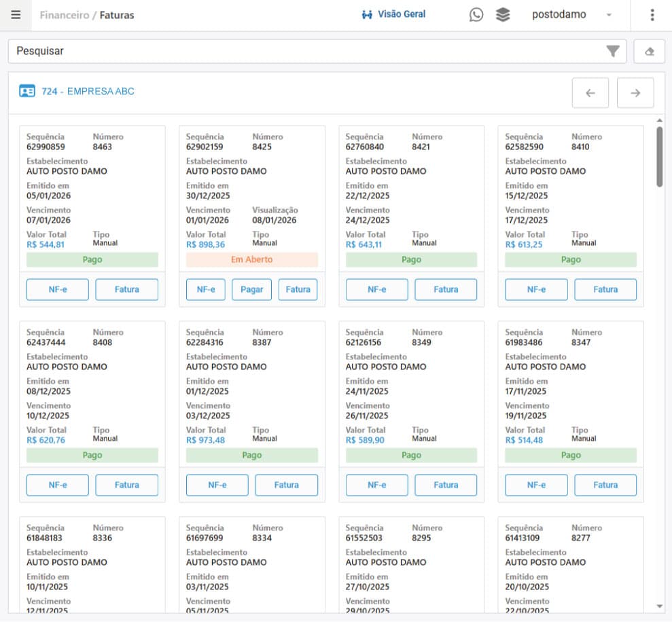Open filters using the funnel icon
This screenshot has height=622, width=672.
click(613, 51)
